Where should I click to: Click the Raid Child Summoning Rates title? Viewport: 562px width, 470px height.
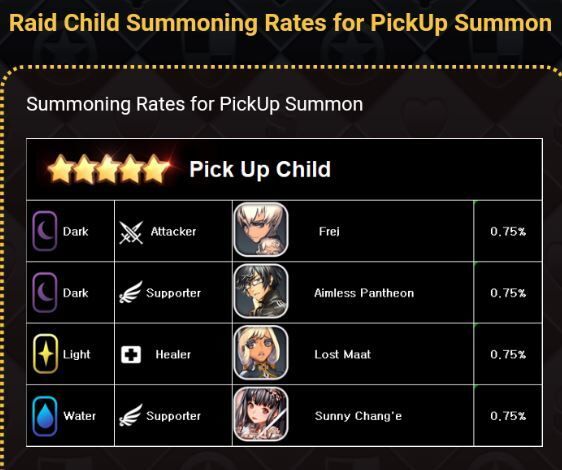[x=280, y=23]
